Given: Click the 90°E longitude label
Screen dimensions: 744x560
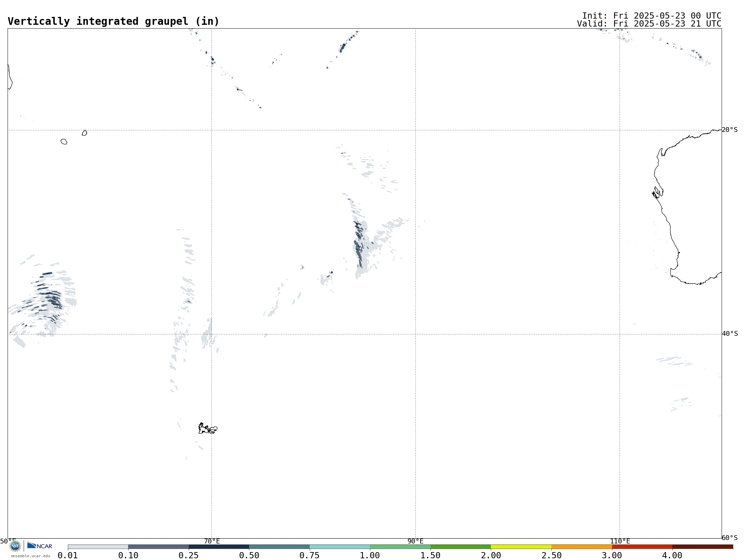Looking at the screenshot, I should pos(415,541).
